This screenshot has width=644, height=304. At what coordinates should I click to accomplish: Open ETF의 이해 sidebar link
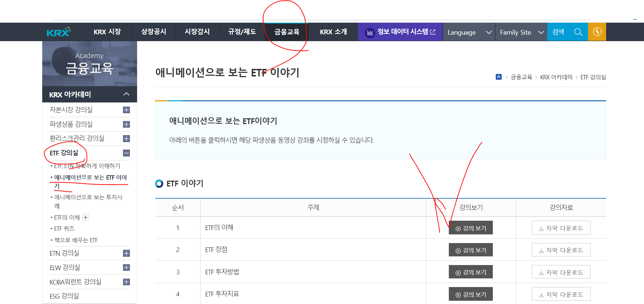pos(67,217)
